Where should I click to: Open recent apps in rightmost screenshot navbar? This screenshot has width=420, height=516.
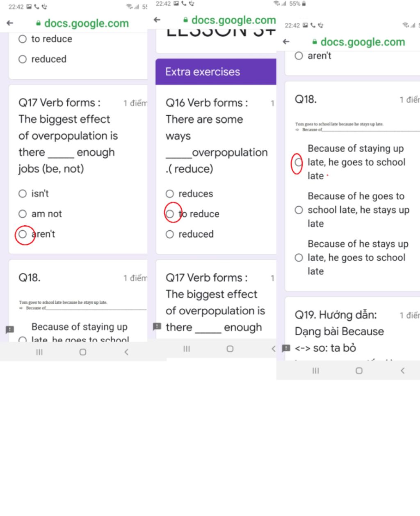tap(315, 371)
